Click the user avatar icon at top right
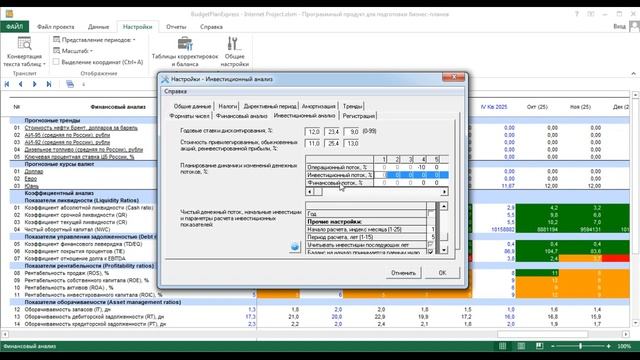640x360 pixels. (x=634, y=27)
